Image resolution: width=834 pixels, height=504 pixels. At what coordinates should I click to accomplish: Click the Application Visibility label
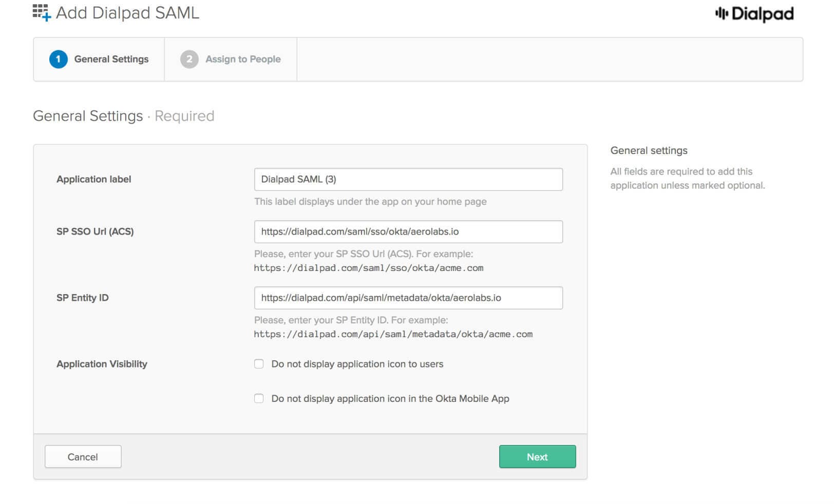[x=102, y=364]
